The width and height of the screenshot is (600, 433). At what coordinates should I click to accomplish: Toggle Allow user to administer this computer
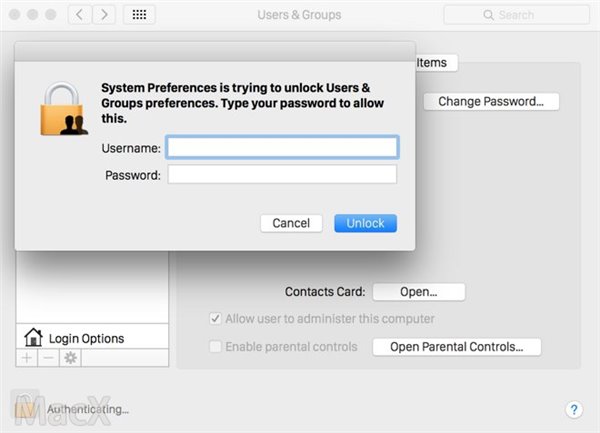click(216, 319)
